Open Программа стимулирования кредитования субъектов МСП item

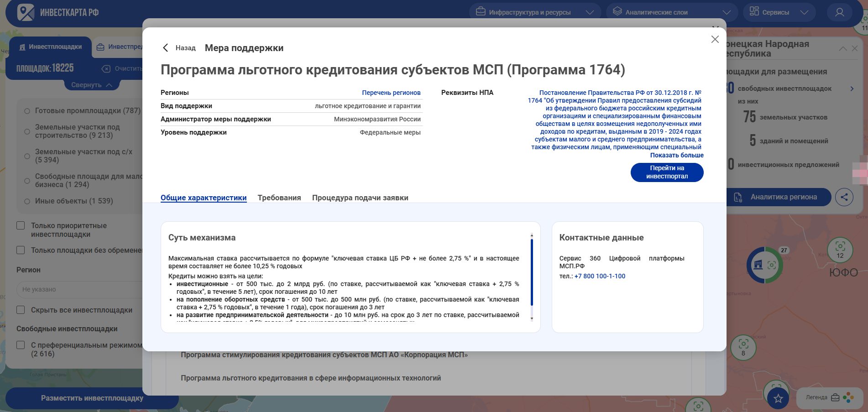tap(324, 355)
